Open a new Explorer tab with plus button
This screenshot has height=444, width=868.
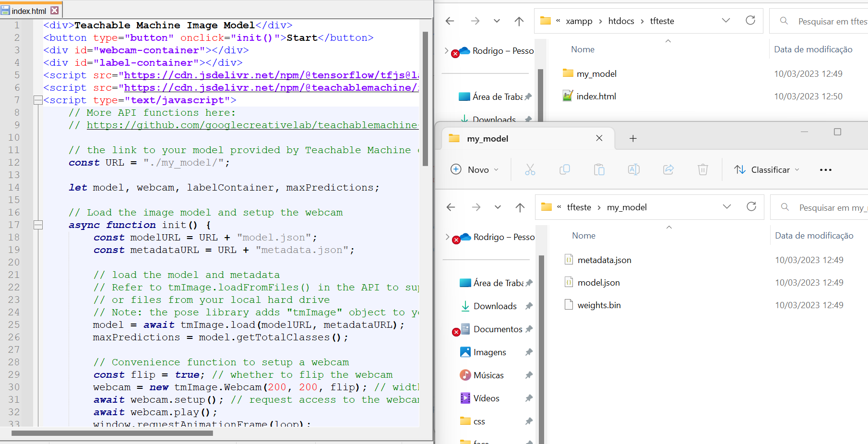[x=633, y=139]
